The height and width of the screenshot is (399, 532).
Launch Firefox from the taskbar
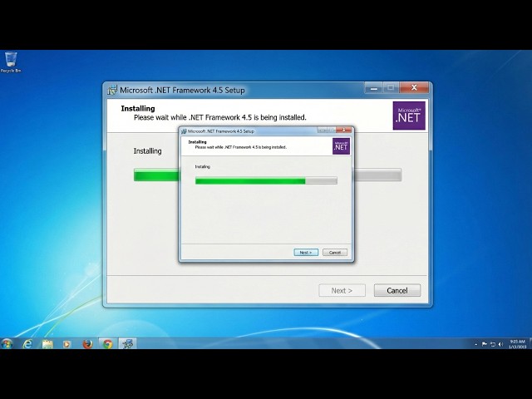87,343
